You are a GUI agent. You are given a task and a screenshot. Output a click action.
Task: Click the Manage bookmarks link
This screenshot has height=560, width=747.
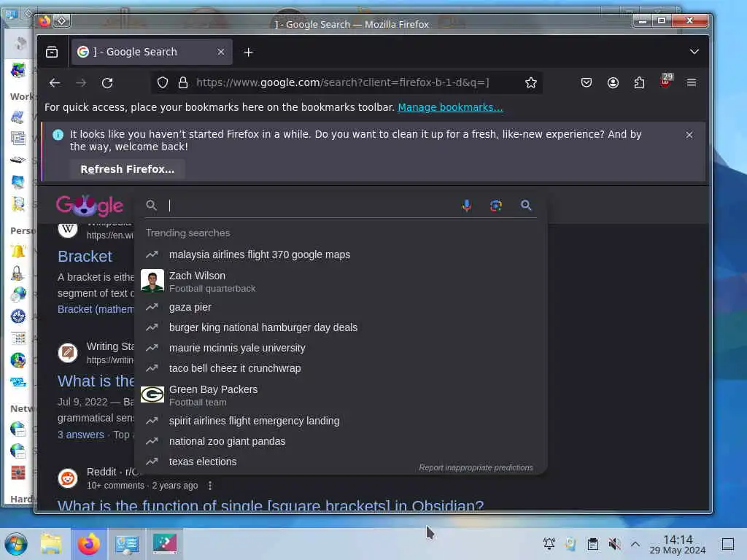tap(450, 107)
